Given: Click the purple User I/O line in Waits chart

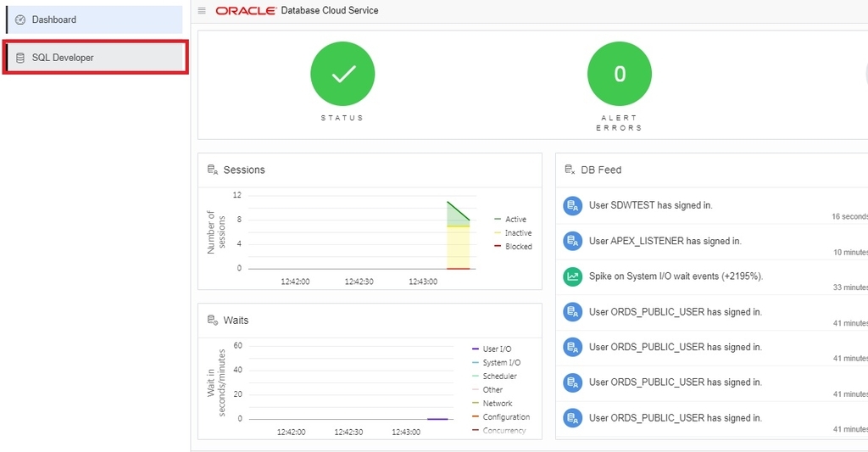Looking at the screenshot, I should (437, 419).
